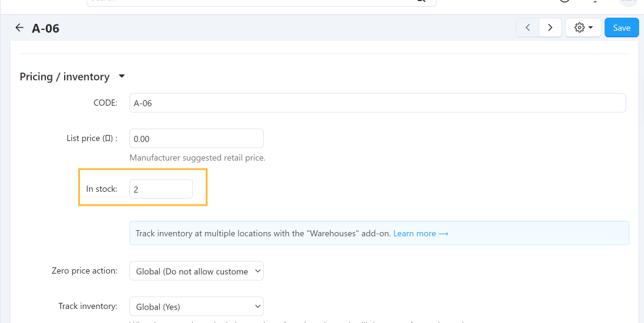This screenshot has height=323, width=644.
Task: Edit the List price field
Action: pyautogui.click(x=197, y=139)
